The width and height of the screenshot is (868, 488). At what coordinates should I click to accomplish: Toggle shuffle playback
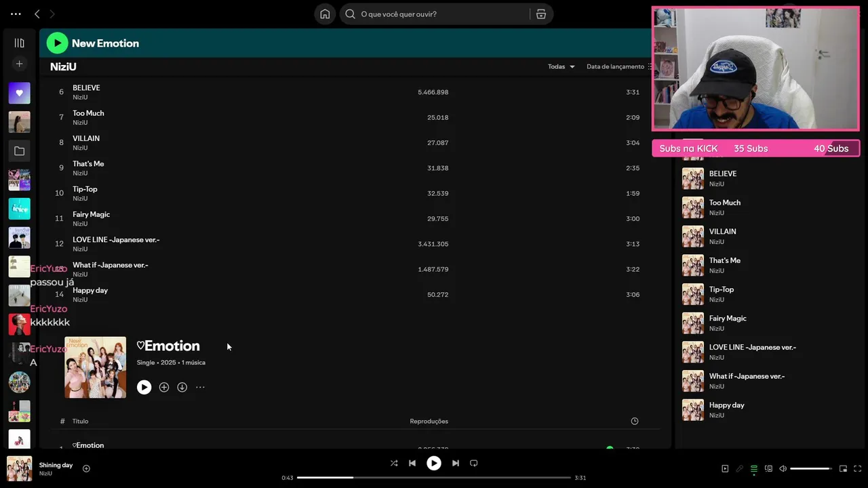click(394, 463)
